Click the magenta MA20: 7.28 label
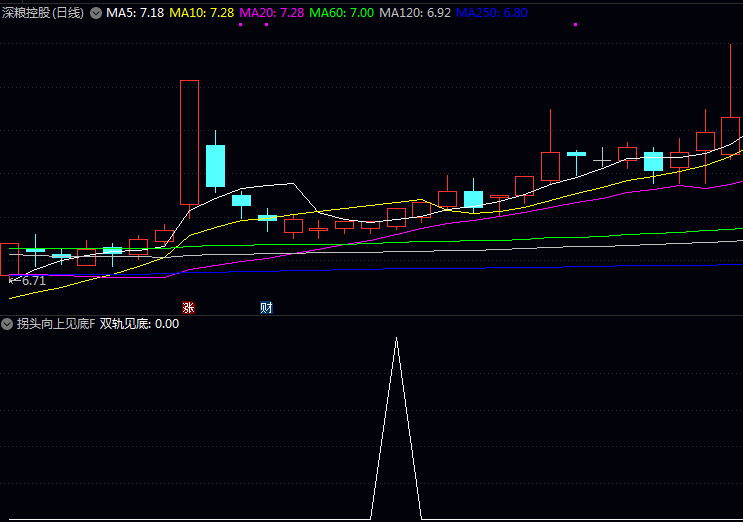The image size is (743, 522). tap(272, 13)
